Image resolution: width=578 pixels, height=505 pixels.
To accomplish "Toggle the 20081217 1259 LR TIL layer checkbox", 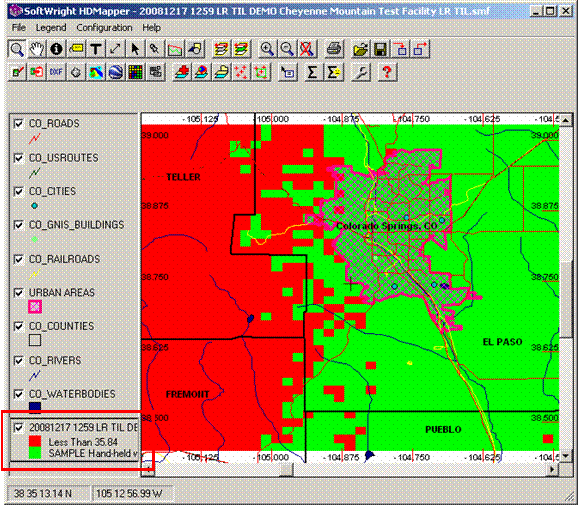I will (18, 428).
